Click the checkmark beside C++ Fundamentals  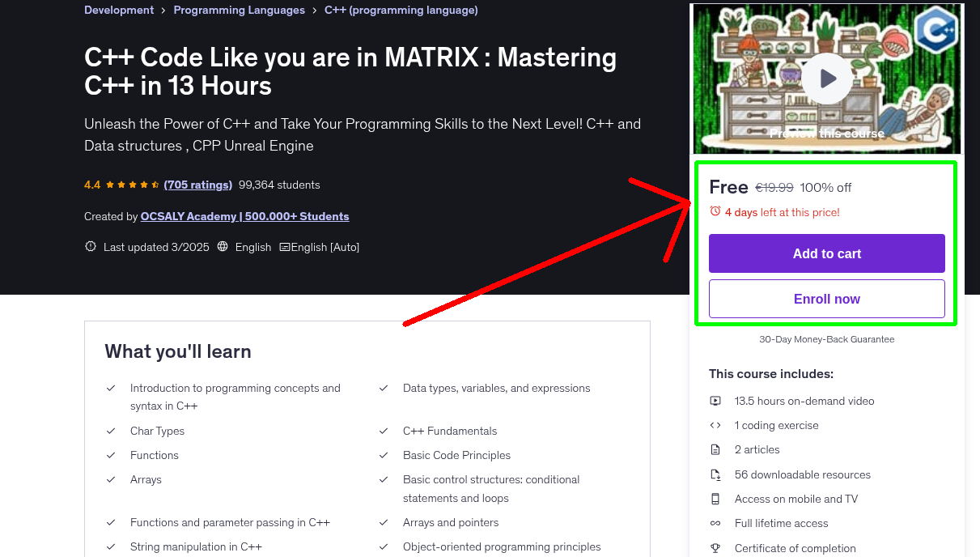point(384,431)
